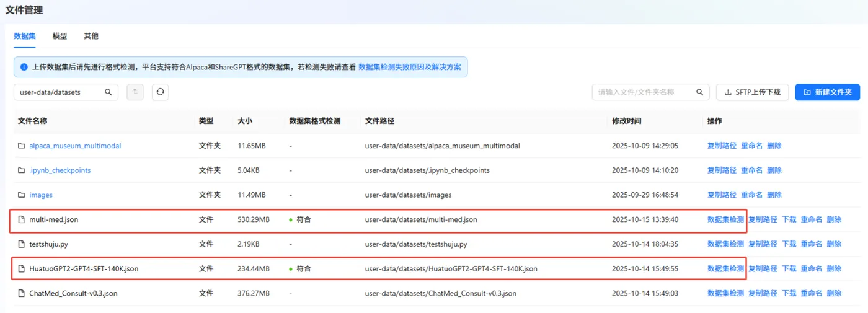Rename testshuju.py
The height and width of the screenshot is (313, 868).
[x=811, y=244]
